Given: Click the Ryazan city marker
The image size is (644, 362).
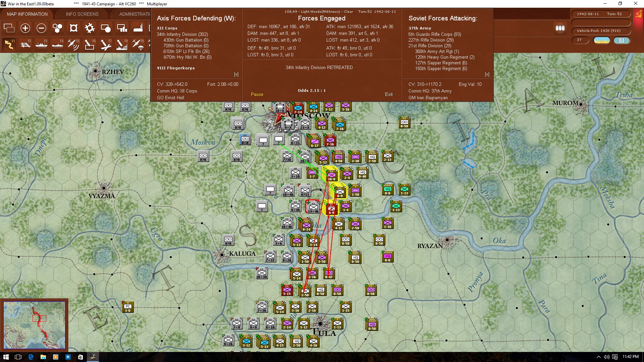Looking at the screenshot, I should tap(447, 240).
